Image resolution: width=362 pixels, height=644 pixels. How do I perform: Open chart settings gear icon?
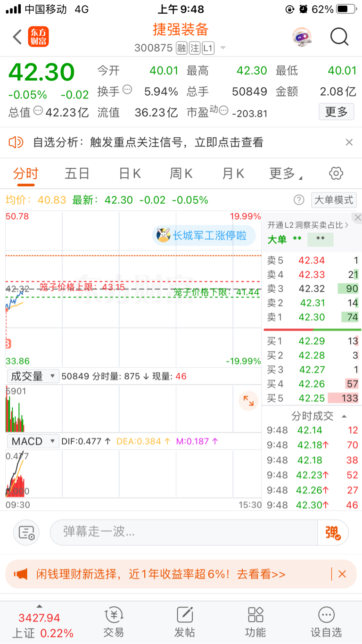click(x=336, y=173)
